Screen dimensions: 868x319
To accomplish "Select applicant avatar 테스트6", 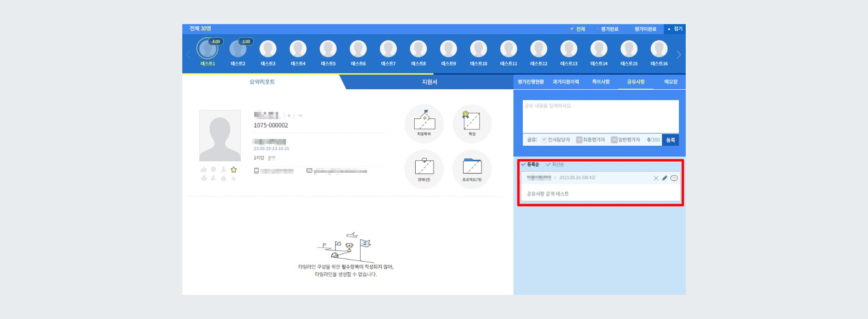I will [x=358, y=49].
